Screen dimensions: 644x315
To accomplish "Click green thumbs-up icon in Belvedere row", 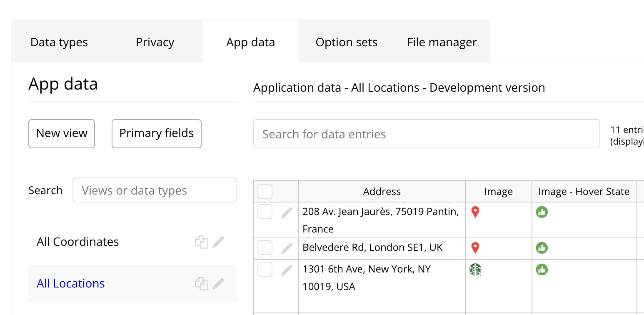I will (542, 248).
